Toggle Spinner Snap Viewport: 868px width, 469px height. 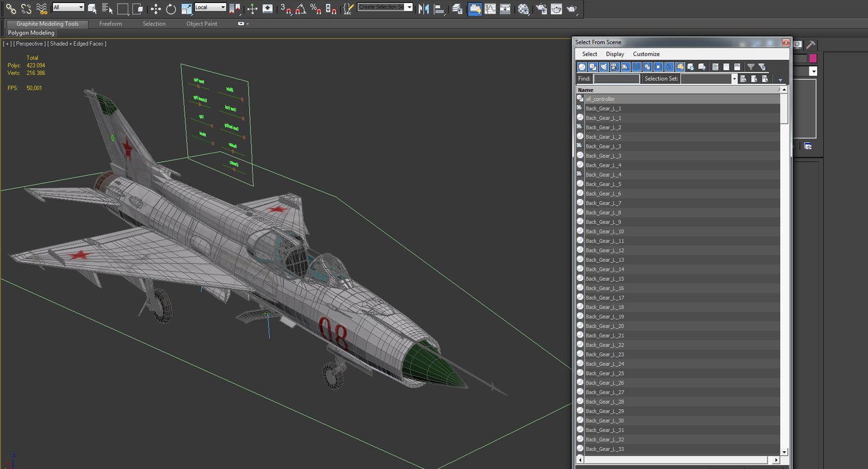coord(331,8)
